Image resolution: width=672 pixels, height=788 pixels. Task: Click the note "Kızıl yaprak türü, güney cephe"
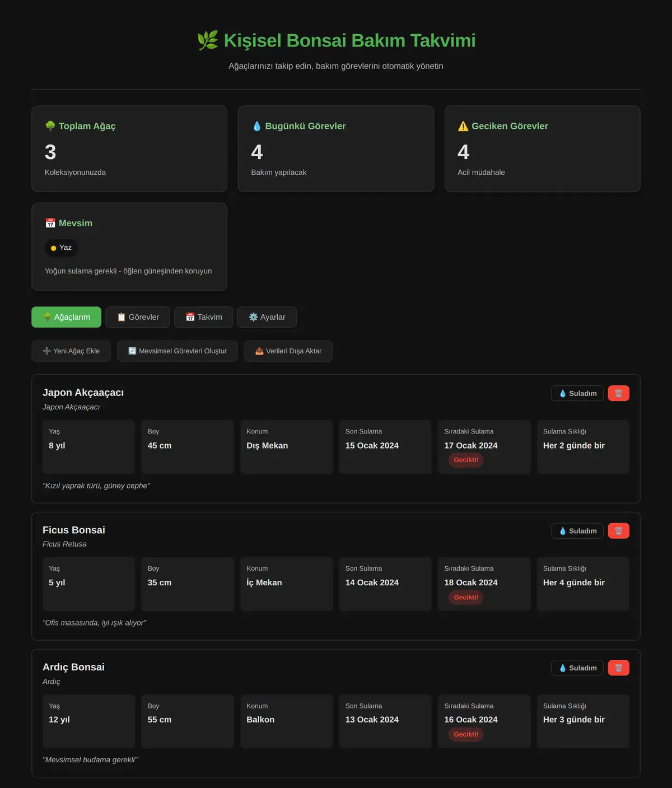96,486
